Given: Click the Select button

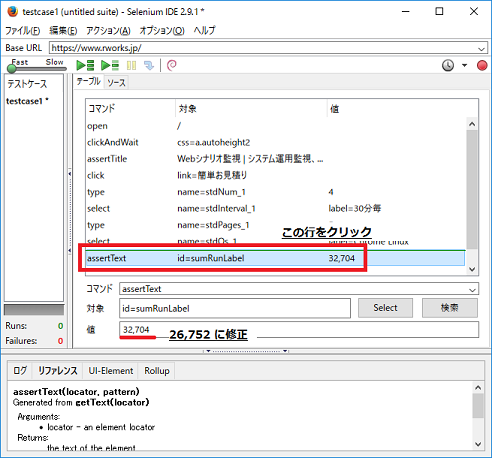Looking at the screenshot, I should coord(385,308).
